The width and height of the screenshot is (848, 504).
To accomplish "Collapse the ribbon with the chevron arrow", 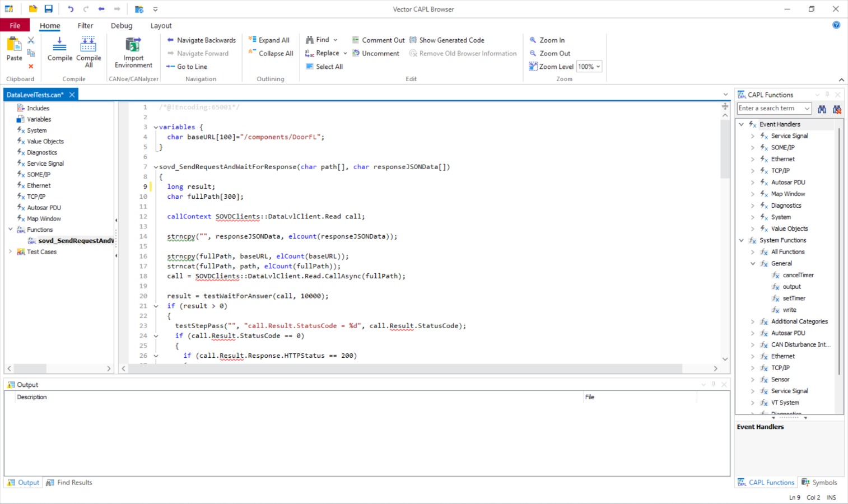I will pyautogui.click(x=841, y=80).
